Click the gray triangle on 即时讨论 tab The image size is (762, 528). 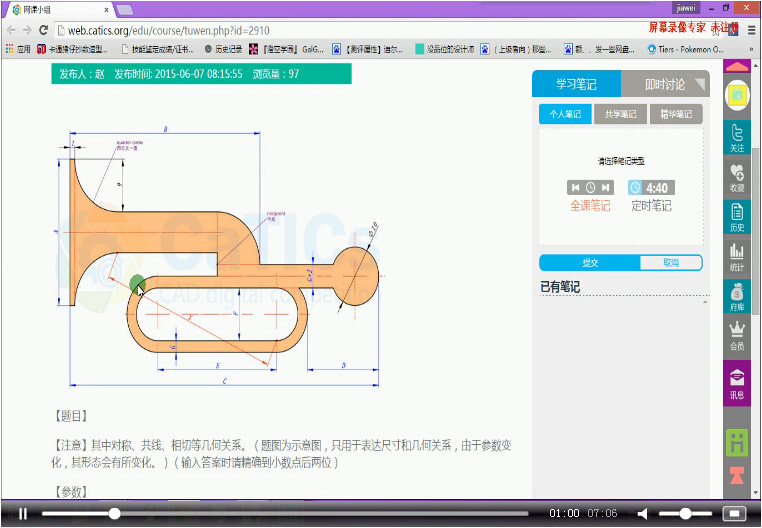pyautogui.click(x=700, y=85)
